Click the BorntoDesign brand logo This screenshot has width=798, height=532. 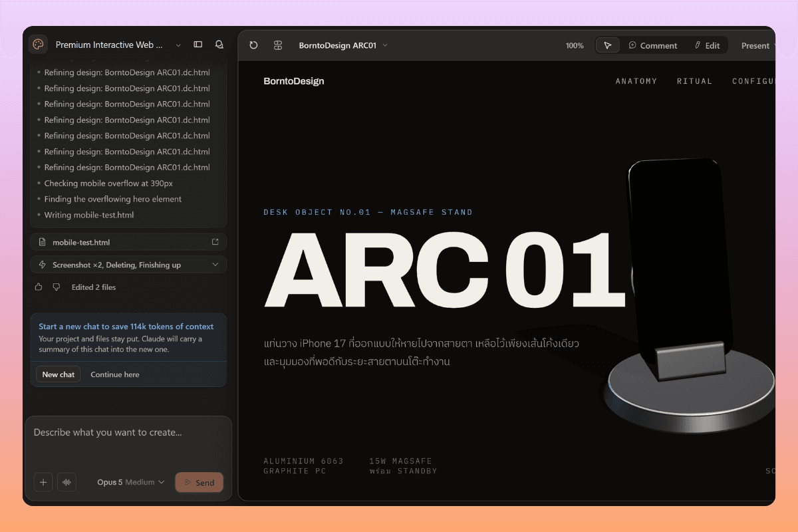click(294, 81)
